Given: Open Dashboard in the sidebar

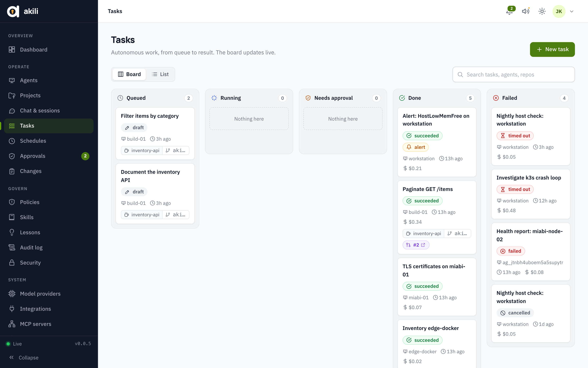Looking at the screenshot, I should (49, 50).
